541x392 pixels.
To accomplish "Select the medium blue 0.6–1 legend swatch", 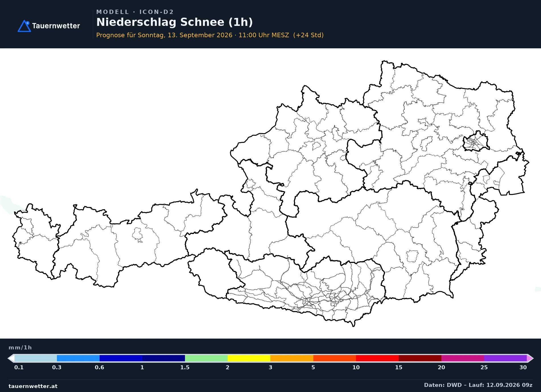I will [121, 358].
